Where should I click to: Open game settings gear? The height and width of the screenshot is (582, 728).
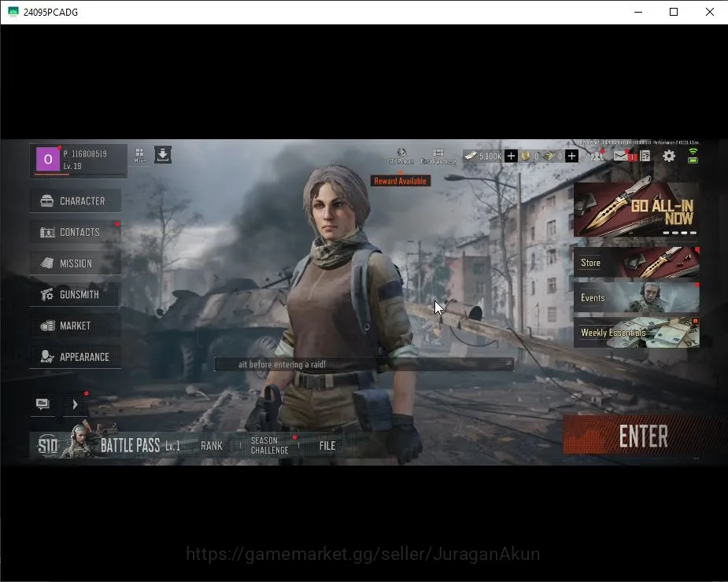pos(668,156)
